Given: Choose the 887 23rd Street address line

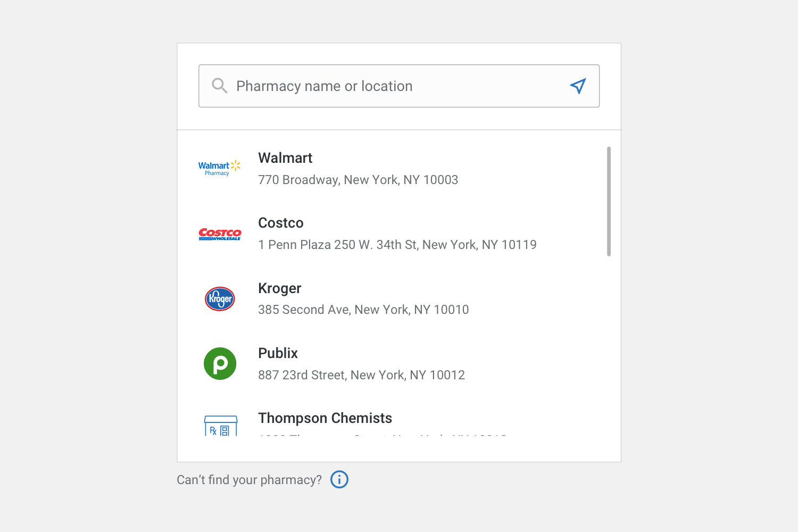Looking at the screenshot, I should (x=362, y=375).
